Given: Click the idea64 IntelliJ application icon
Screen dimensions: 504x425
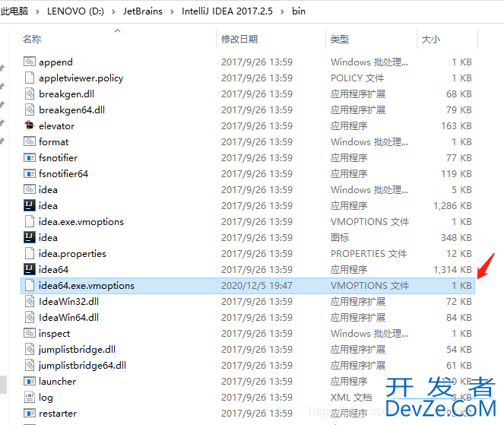Looking at the screenshot, I should pos(30,269).
